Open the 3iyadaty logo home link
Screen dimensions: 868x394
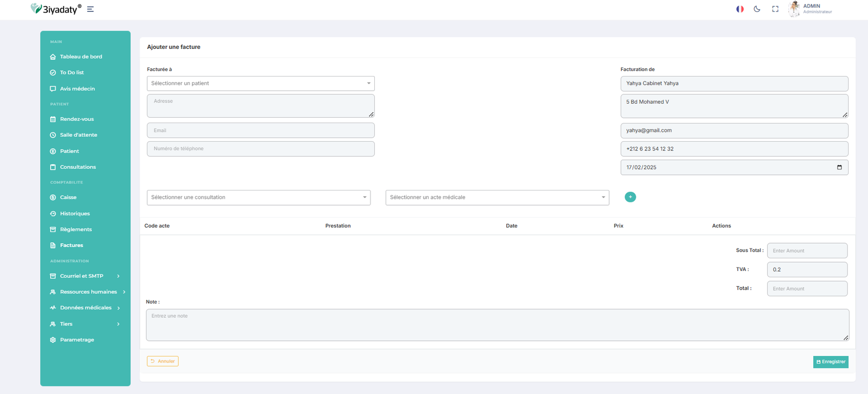point(56,9)
